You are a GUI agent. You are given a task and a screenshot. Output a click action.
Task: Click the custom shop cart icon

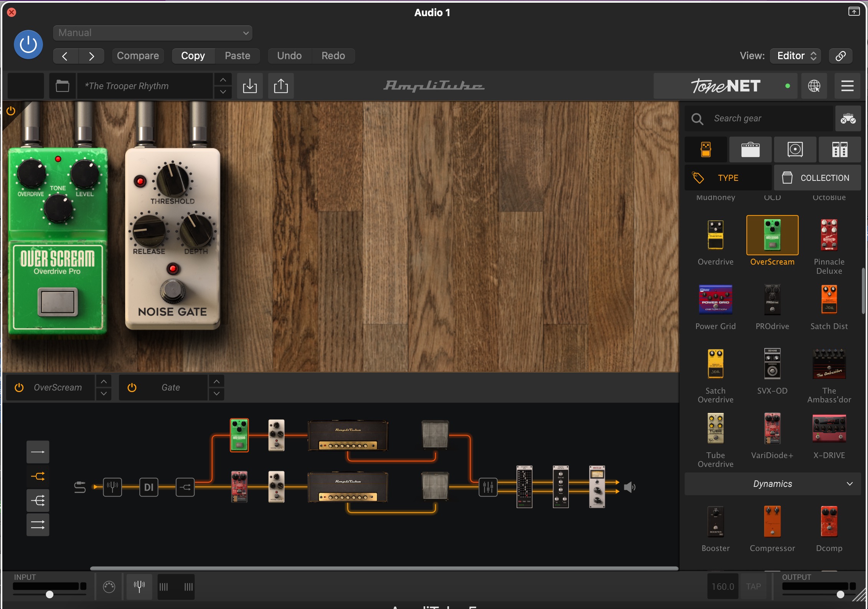[848, 119]
